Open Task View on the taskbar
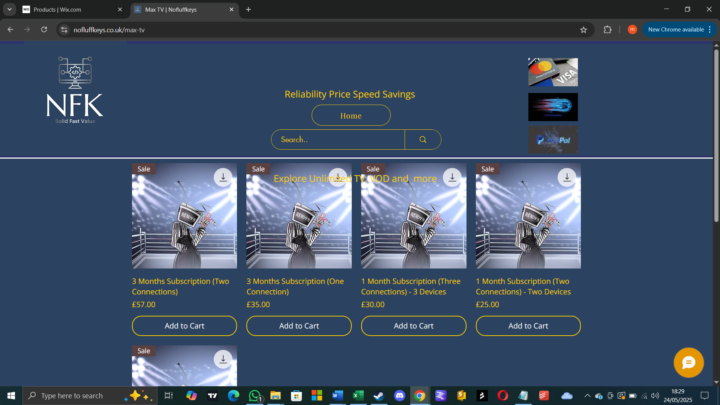The height and width of the screenshot is (405, 720). (x=169, y=395)
